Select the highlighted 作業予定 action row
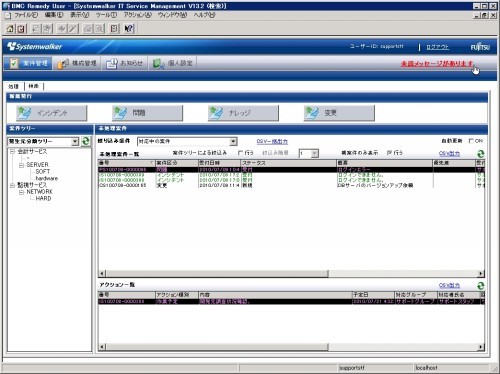The height and width of the screenshot is (374, 500). pyautogui.click(x=291, y=301)
